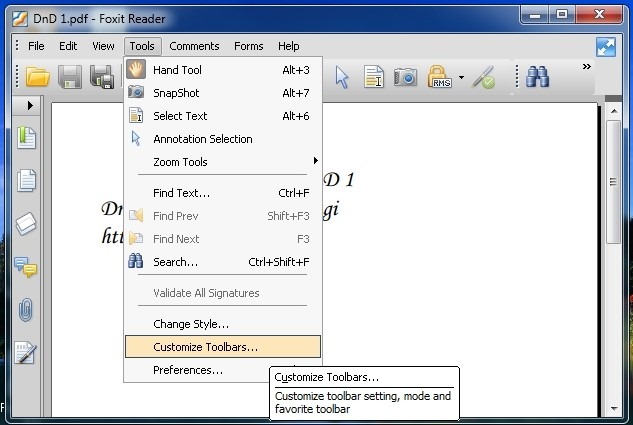Image resolution: width=633 pixels, height=425 pixels.
Task: Open the Edit menu
Action: [x=68, y=46]
